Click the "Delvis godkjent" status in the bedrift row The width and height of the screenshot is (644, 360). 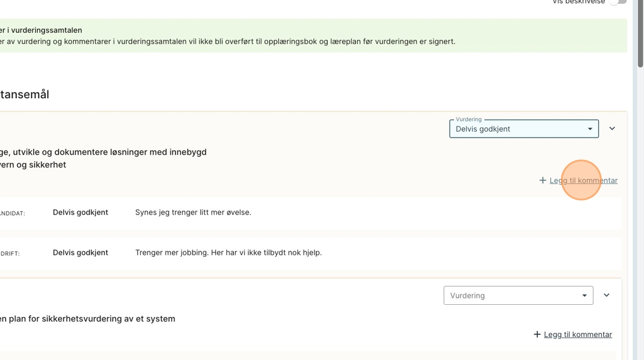tap(80, 252)
